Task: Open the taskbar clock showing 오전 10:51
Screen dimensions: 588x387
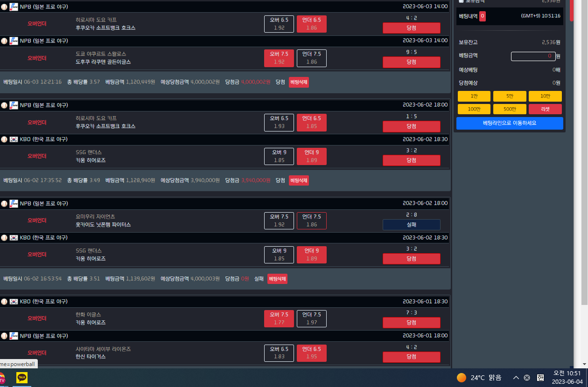Action: point(567,378)
